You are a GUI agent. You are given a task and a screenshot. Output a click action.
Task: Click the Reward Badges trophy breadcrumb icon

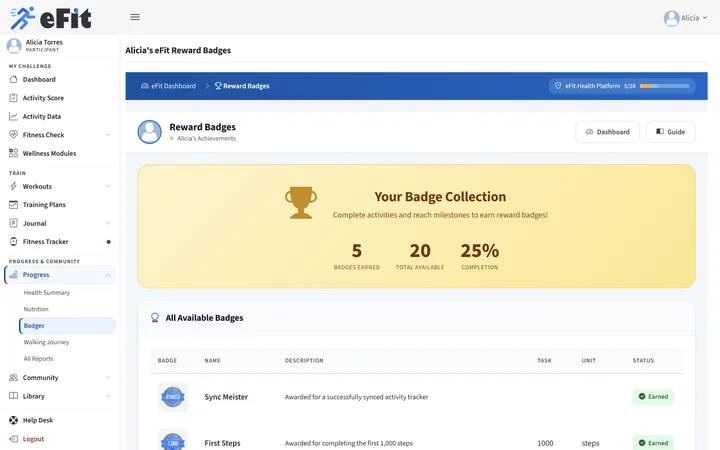pos(218,86)
